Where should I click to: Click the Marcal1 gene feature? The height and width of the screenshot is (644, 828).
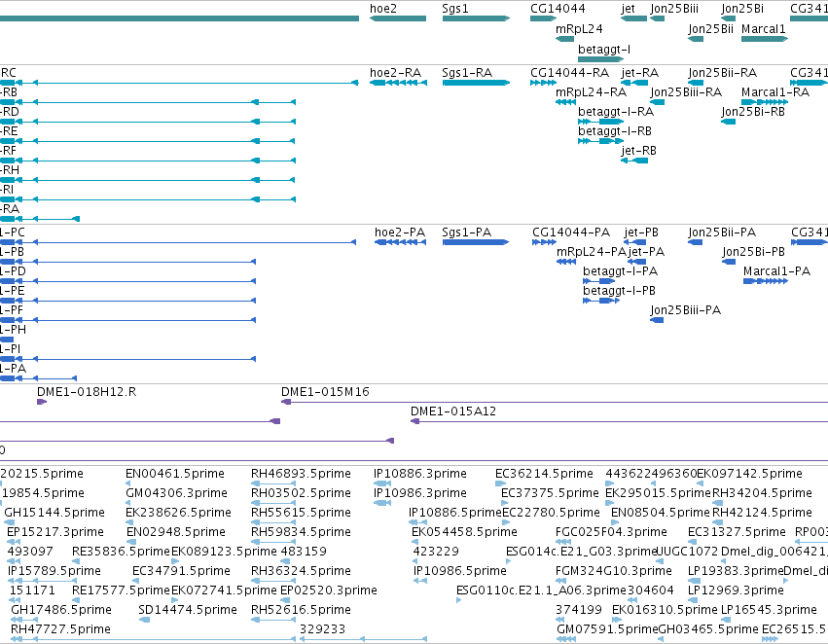coord(765,39)
